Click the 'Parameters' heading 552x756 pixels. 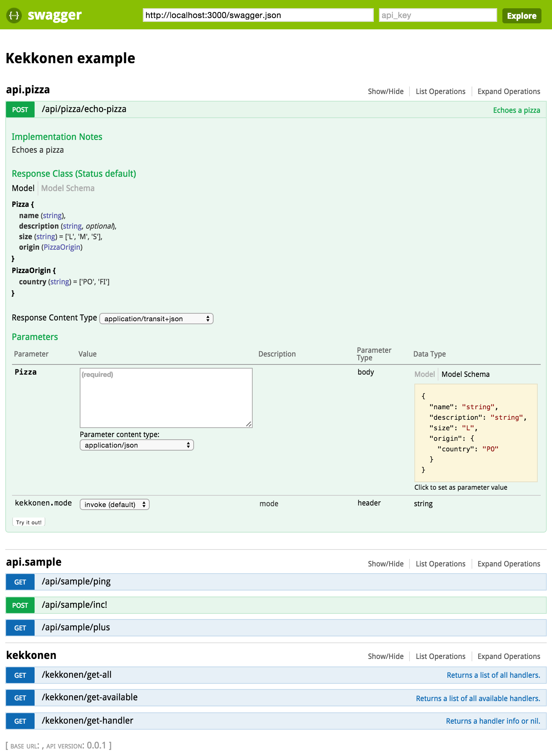pyautogui.click(x=35, y=337)
